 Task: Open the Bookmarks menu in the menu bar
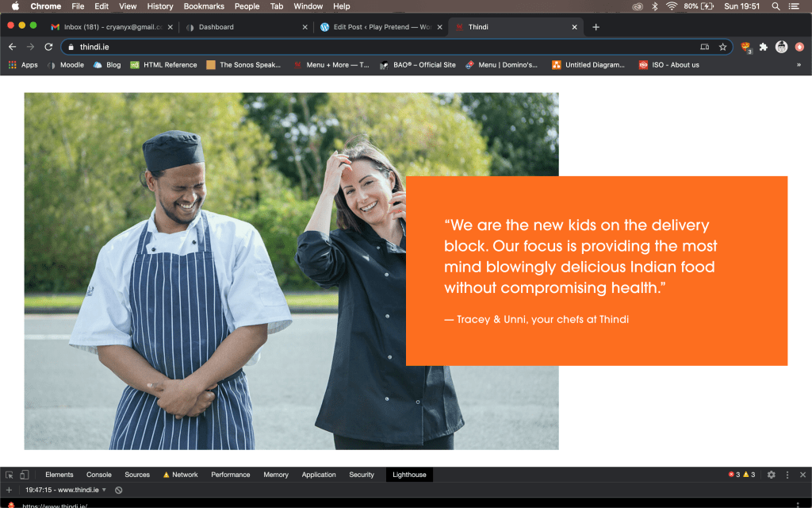coord(204,6)
